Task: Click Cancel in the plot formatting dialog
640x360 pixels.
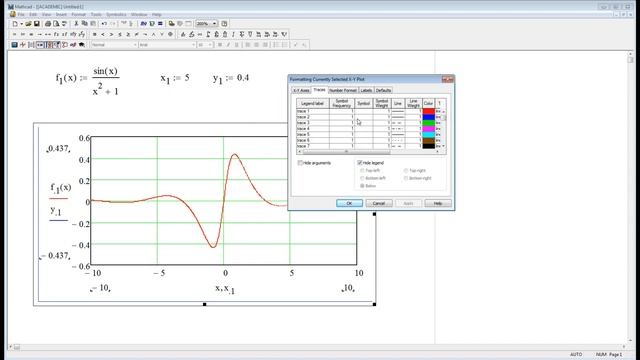Action: 379,203
